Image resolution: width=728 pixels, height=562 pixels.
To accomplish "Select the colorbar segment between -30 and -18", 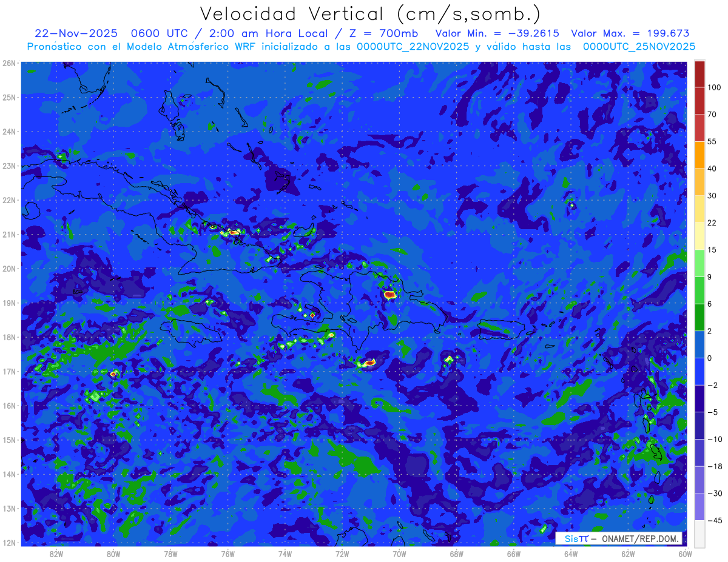I will (x=699, y=480).
